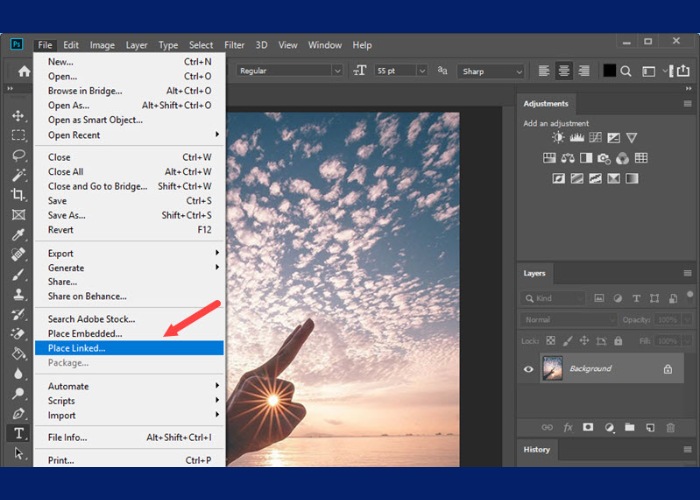This screenshot has width=700, height=500.
Task: Select the Clone Stamp tool
Action: click(18, 294)
